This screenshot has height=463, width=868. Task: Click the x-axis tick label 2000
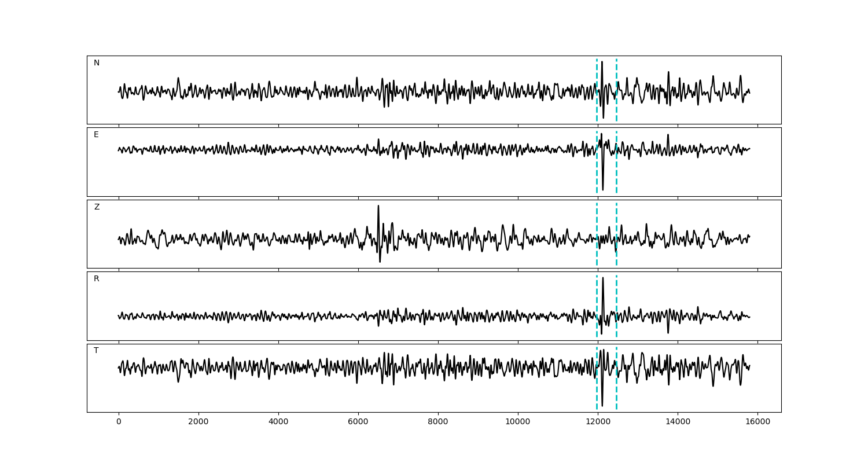click(198, 422)
